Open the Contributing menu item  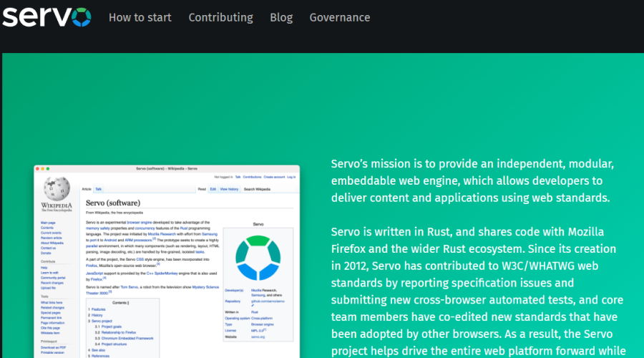(220, 18)
